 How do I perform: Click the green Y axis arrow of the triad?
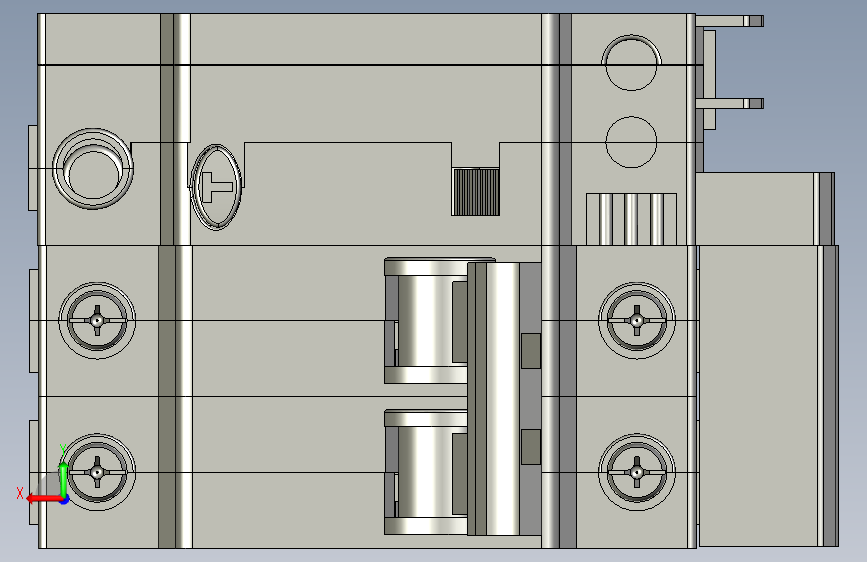pos(64,478)
